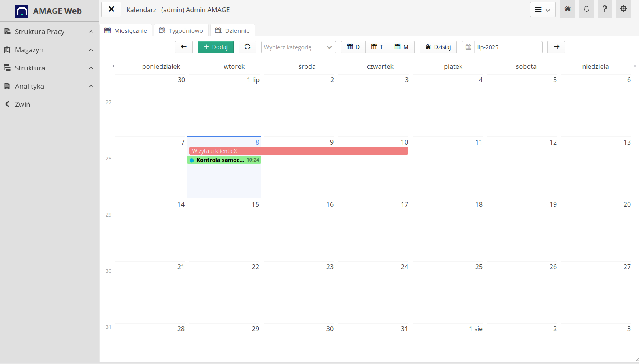Switch to the Tygodniowo tab
This screenshot has height=364, width=639.
click(x=181, y=30)
